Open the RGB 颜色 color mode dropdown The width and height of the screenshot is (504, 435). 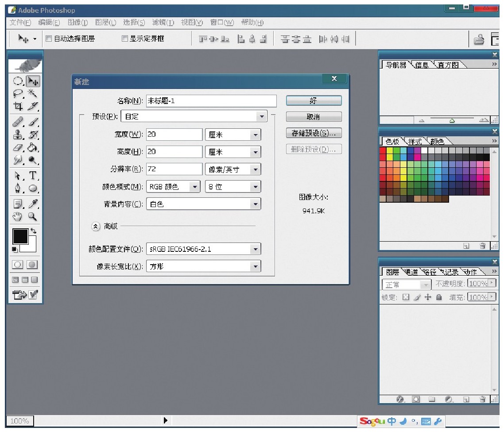click(173, 187)
